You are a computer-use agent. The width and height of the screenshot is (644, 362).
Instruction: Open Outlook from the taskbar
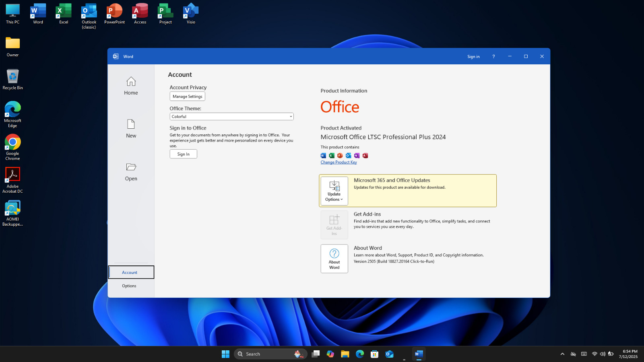click(389, 354)
